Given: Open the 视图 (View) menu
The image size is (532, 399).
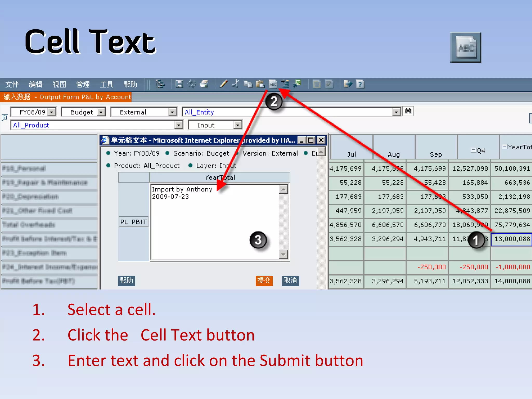Looking at the screenshot, I should [x=59, y=84].
